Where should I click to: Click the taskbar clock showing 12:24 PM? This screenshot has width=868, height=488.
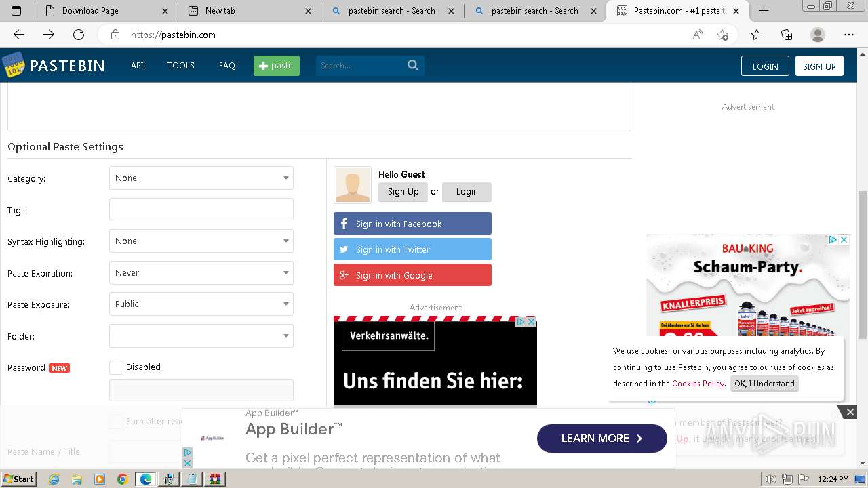[x=833, y=479]
